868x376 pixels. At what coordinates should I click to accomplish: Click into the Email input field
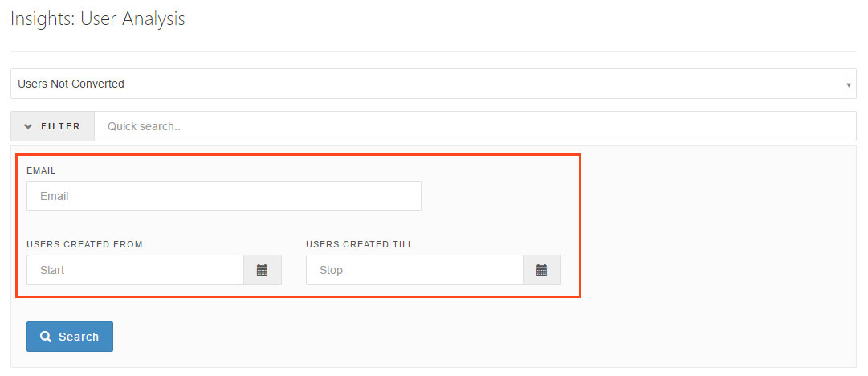(x=224, y=196)
